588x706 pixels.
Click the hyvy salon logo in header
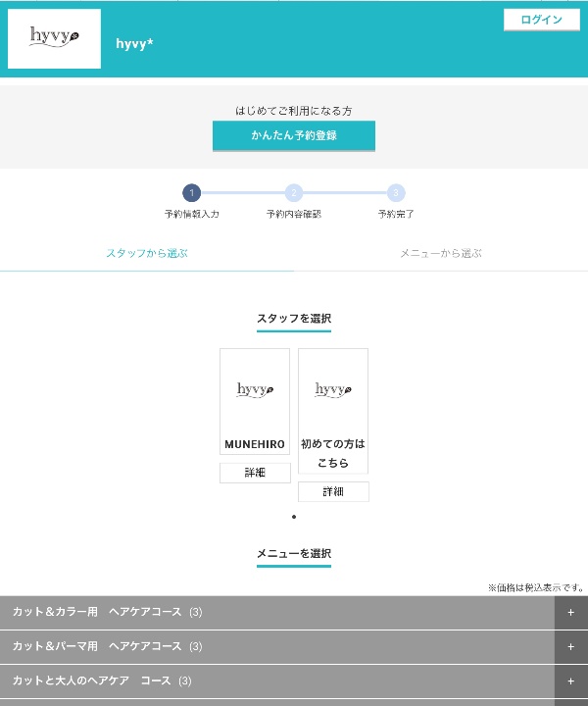pyautogui.click(x=54, y=39)
